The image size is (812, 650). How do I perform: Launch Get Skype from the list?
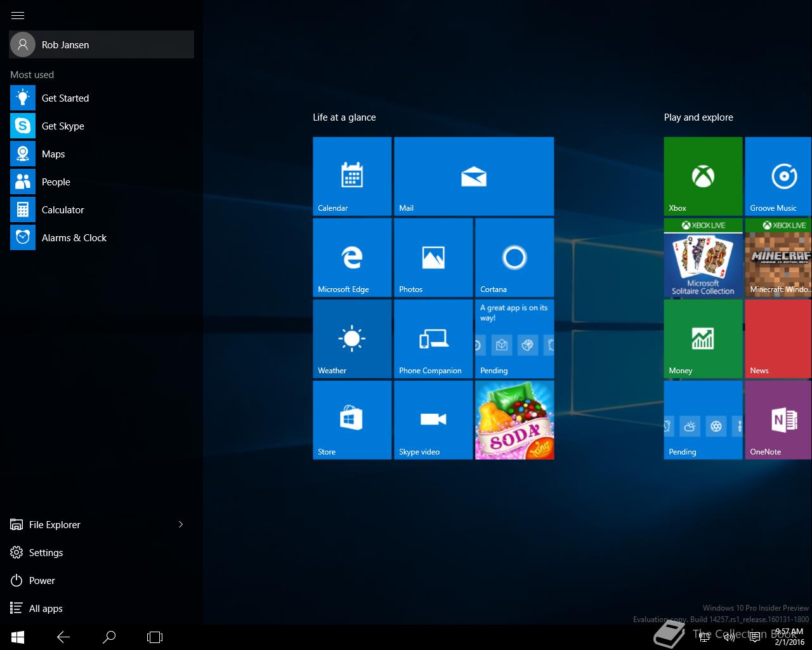(101, 126)
